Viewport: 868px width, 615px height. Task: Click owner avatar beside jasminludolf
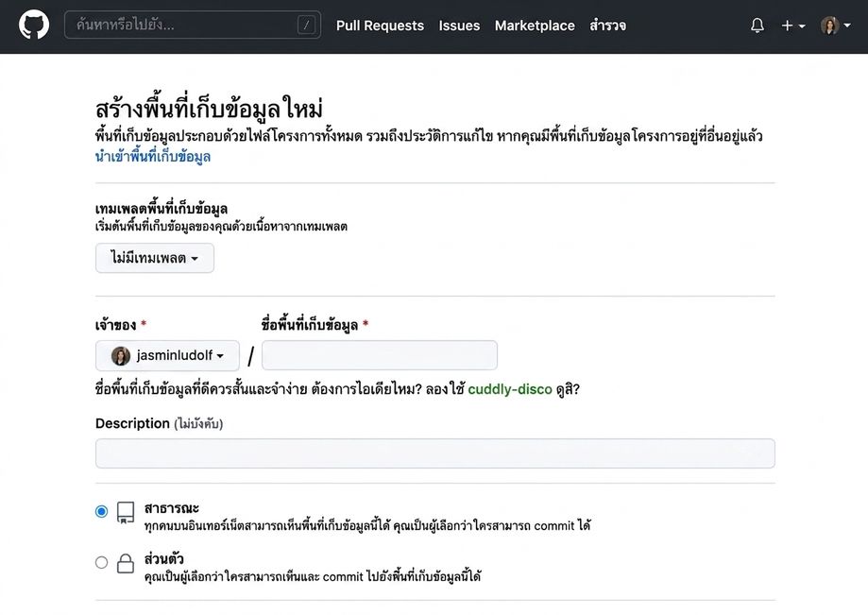121,355
